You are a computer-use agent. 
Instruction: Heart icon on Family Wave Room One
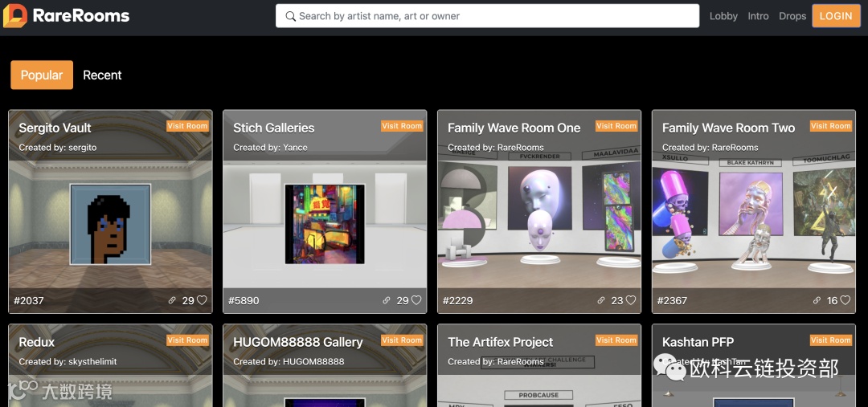click(631, 300)
